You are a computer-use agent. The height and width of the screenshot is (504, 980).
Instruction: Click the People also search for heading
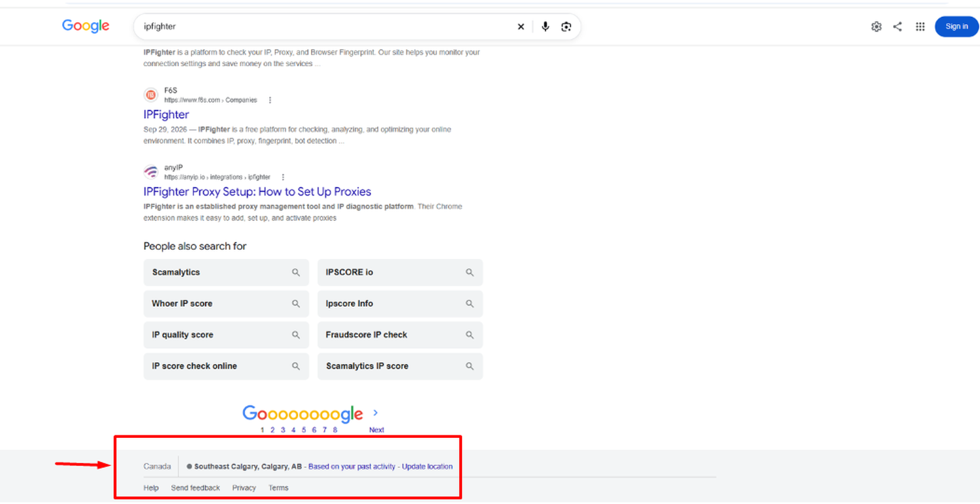coord(195,246)
